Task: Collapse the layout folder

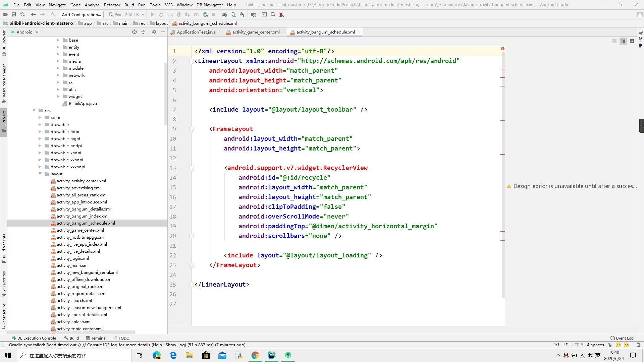Action: coord(40,174)
